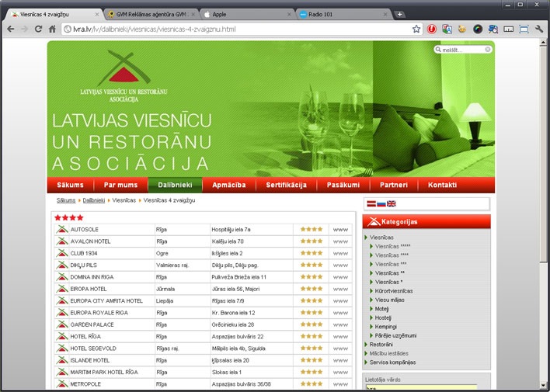Open the wrench settings menu
Image resolution: width=550 pixels, height=392 pixels.
[539, 29]
